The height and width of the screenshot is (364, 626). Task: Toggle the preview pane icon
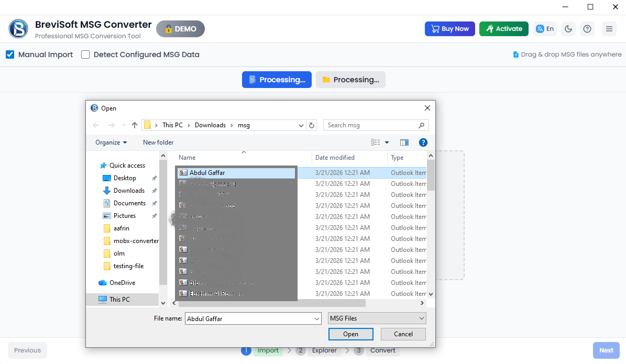click(404, 142)
